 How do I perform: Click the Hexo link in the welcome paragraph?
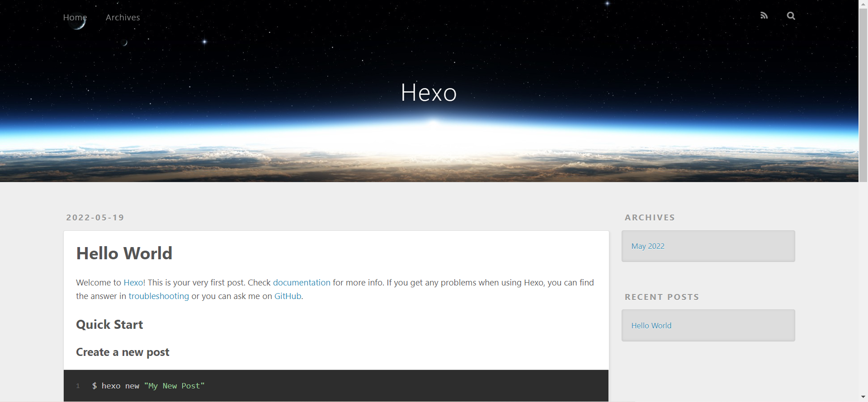(x=133, y=282)
